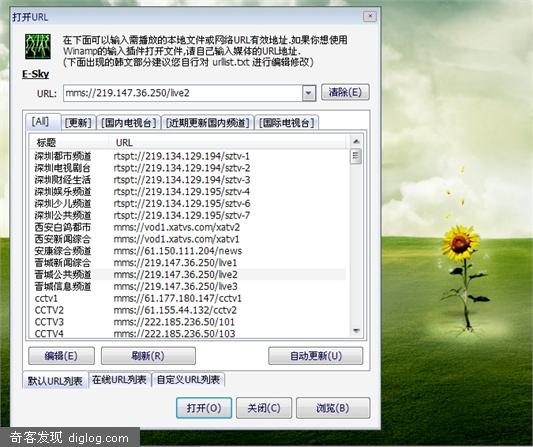The width and height of the screenshot is (533, 447).
Task: Clear the URL with 清除(E) button
Action: [x=345, y=92]
